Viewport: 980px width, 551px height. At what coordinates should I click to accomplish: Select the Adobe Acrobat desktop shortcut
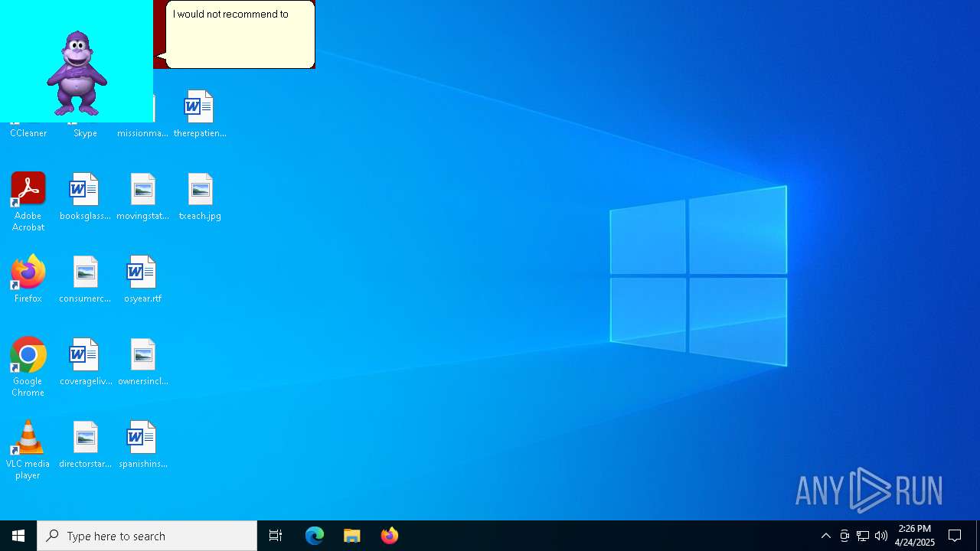pos(28,202)
